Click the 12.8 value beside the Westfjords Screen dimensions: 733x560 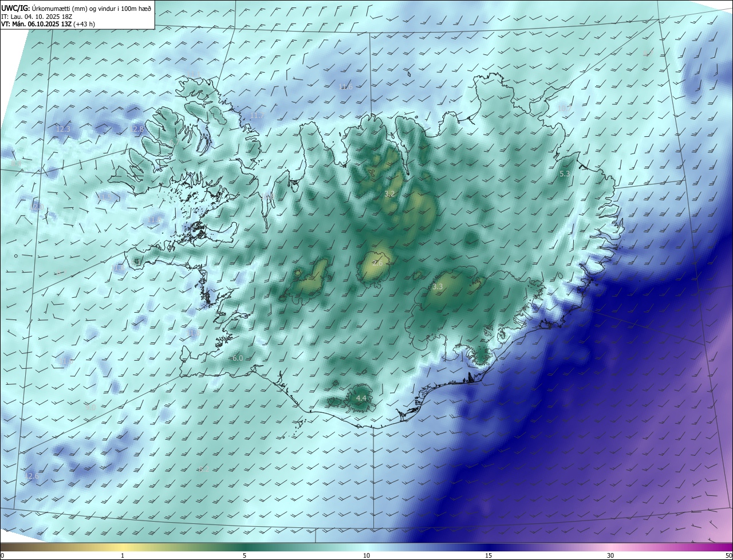(137, 129)
